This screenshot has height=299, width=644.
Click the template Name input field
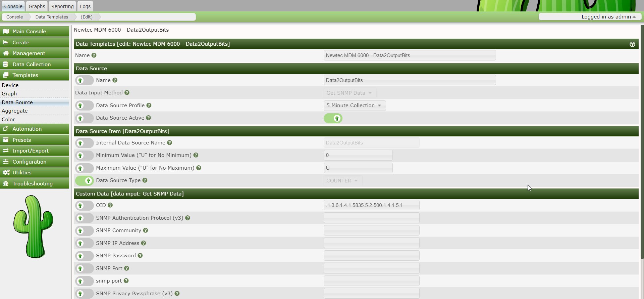click(410, 55)
